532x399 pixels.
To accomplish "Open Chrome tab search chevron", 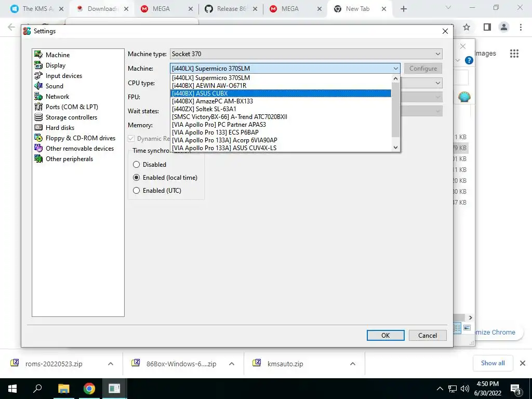I will pyautogui.click(x=448, y=7).
